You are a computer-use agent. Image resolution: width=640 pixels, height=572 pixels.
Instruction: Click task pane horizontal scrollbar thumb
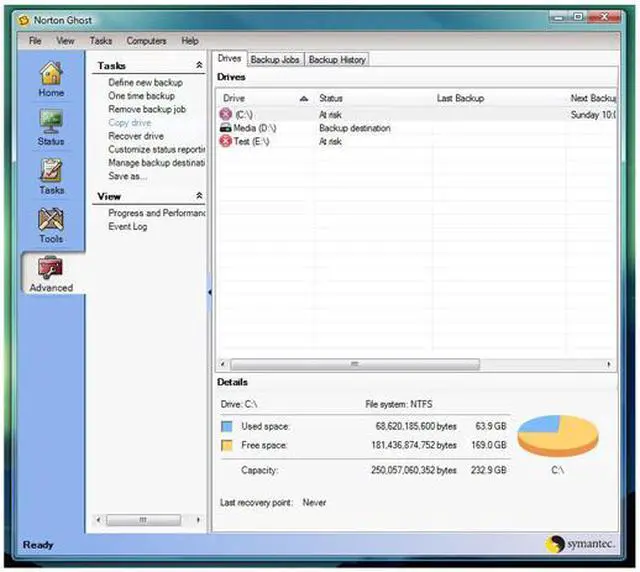pyautogui.click(x=143, y=520)
